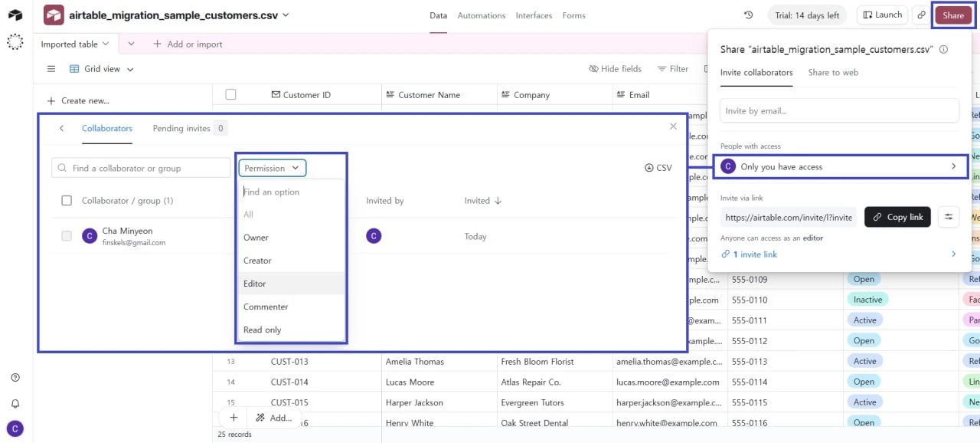Click the copy link icon beside Launch
The width and height of the screenshot is (980, 443).
pos(921,15)
